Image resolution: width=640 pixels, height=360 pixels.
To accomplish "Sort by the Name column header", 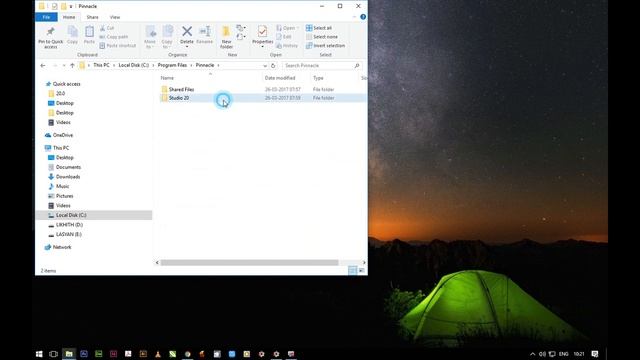I will pyautogui.click(x=167, y=78).
